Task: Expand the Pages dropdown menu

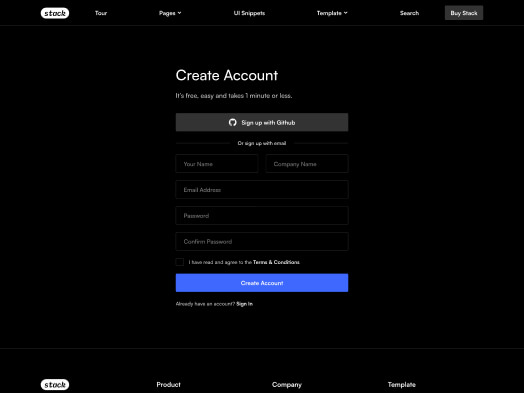Action: (x=170, y=13)
